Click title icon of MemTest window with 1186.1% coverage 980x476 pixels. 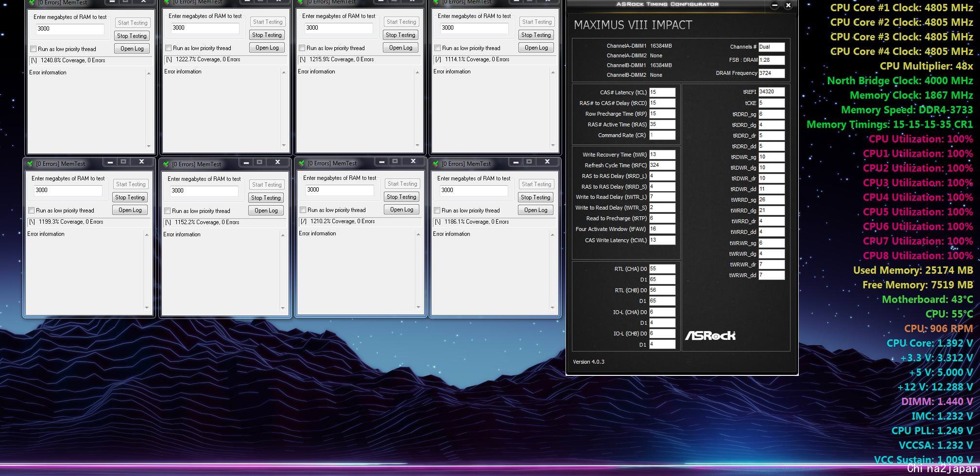(x=436, y=164)
